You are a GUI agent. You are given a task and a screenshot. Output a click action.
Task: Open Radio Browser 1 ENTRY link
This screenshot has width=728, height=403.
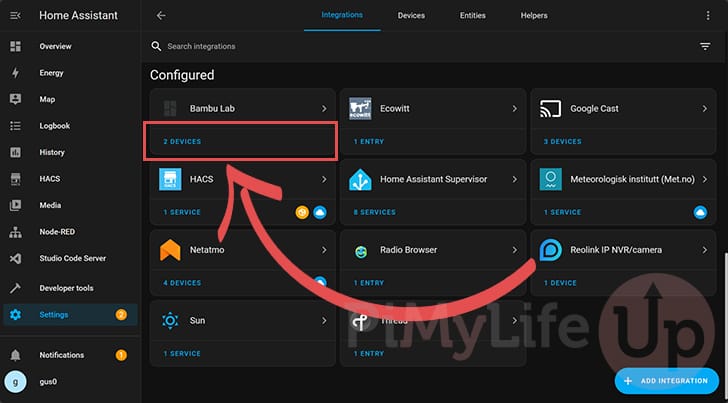click(x=369, y=283)
